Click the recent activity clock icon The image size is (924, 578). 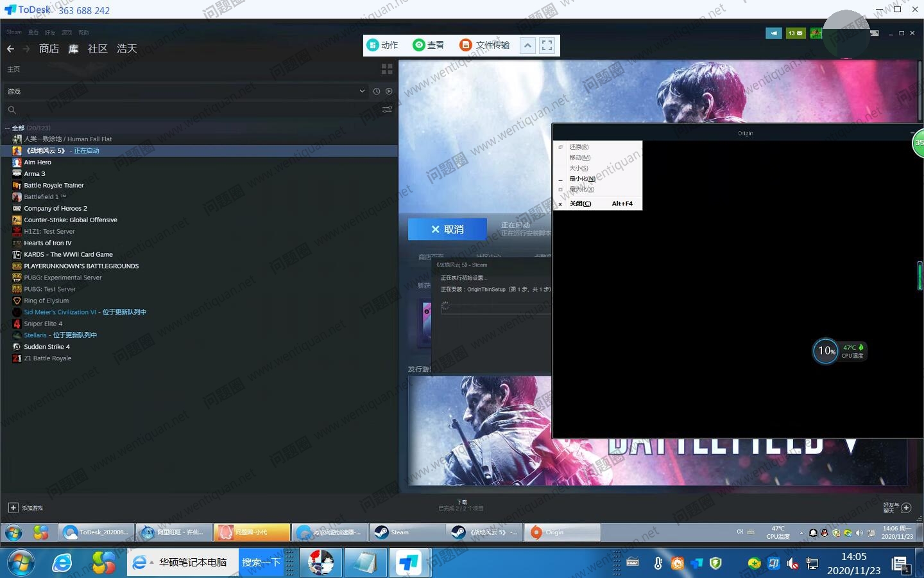(377, 91)
